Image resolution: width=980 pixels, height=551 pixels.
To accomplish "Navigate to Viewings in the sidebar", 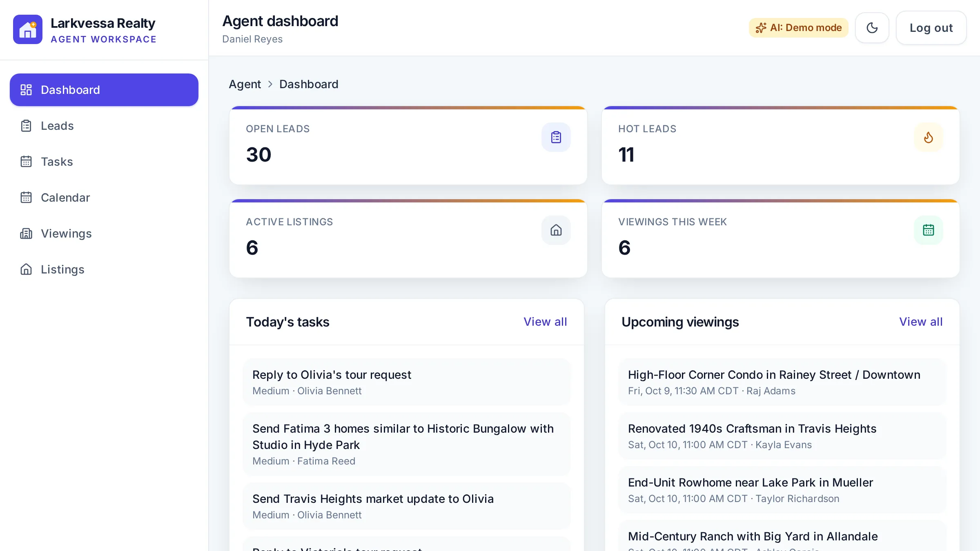I will (x=104, y=233).
